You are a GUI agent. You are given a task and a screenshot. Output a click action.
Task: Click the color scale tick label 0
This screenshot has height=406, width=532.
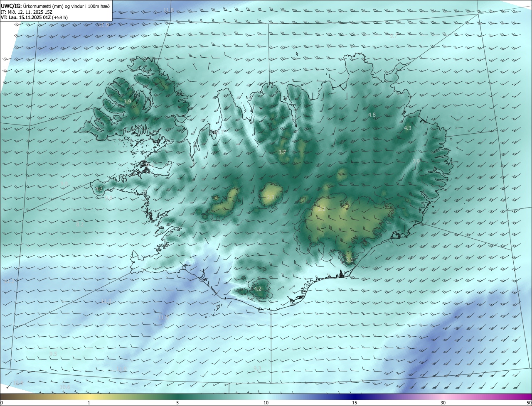[2, 403]
